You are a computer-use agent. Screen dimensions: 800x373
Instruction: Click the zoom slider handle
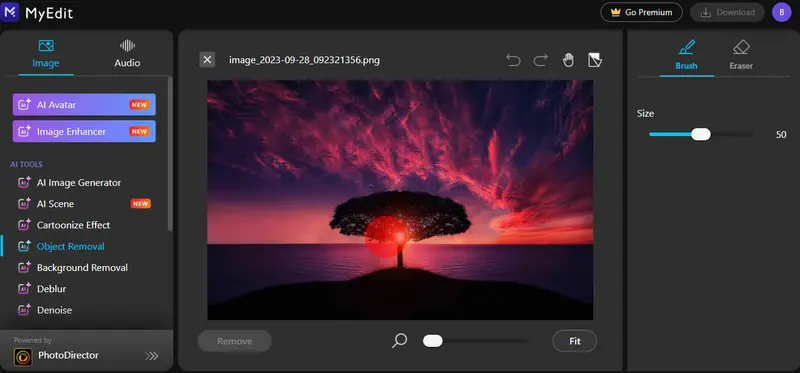pyautogui.click(x=433, y=341)
